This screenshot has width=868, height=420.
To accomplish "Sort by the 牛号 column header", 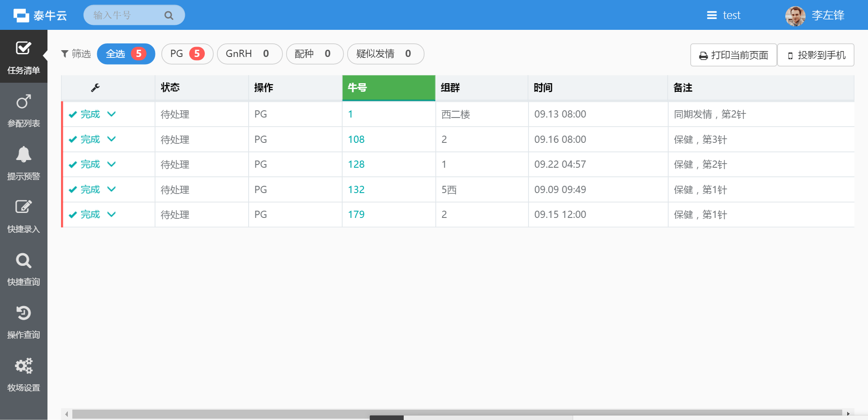I will [388, 88].
